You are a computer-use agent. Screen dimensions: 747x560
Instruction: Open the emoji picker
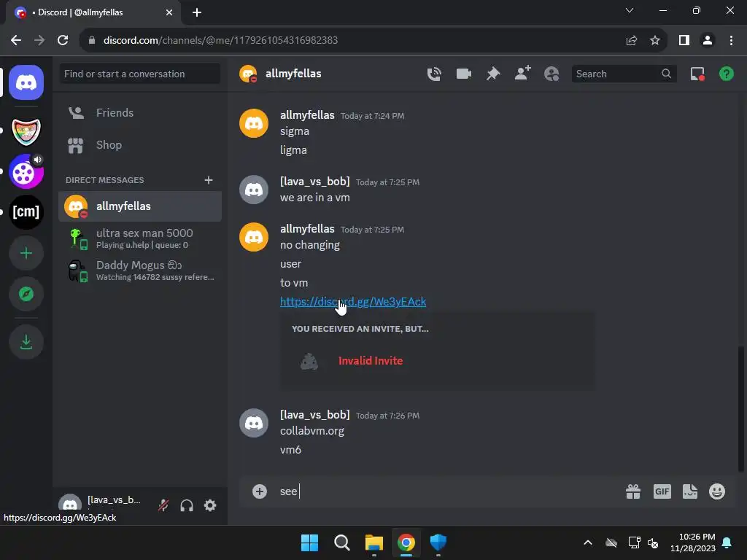click(717, 491)
